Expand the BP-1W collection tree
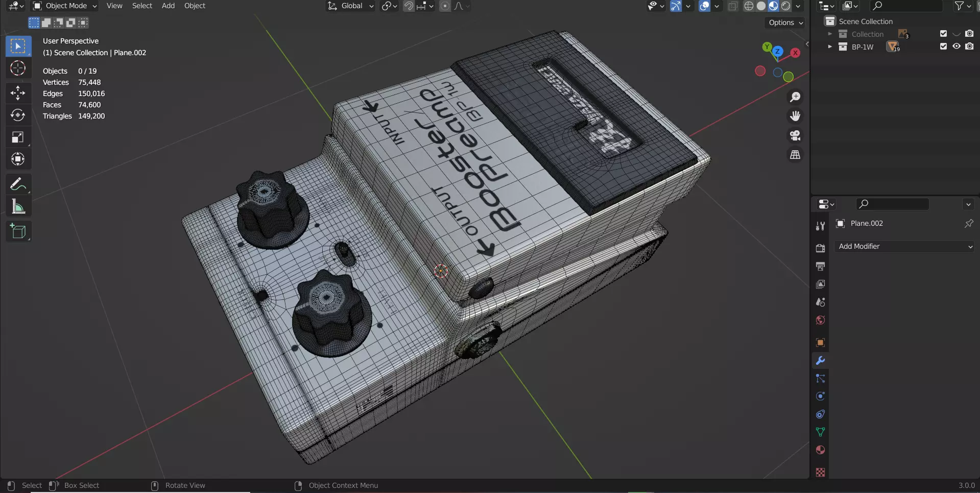The height and width of the screenshot is (493, 980). coord(830,46)
